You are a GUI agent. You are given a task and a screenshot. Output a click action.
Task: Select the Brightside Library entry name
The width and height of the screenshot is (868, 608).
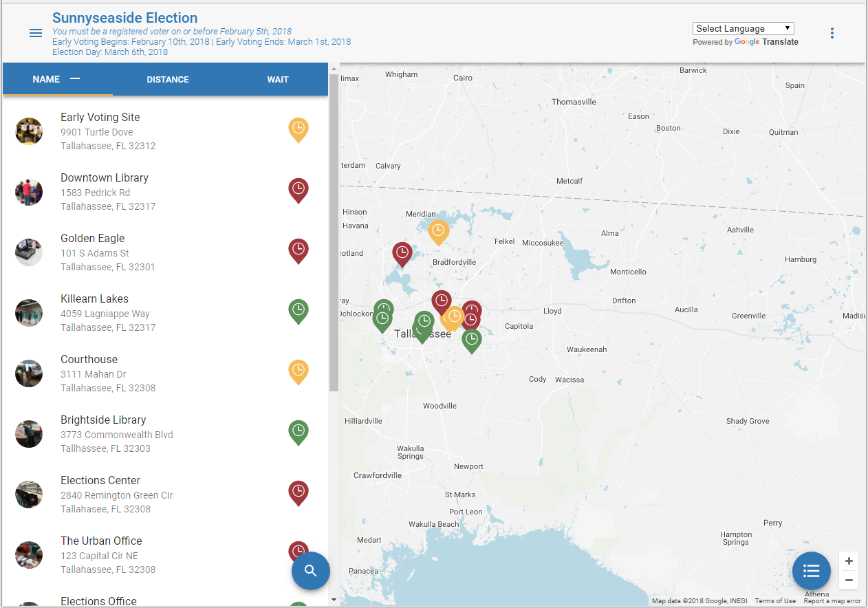(x=103, y=420)
